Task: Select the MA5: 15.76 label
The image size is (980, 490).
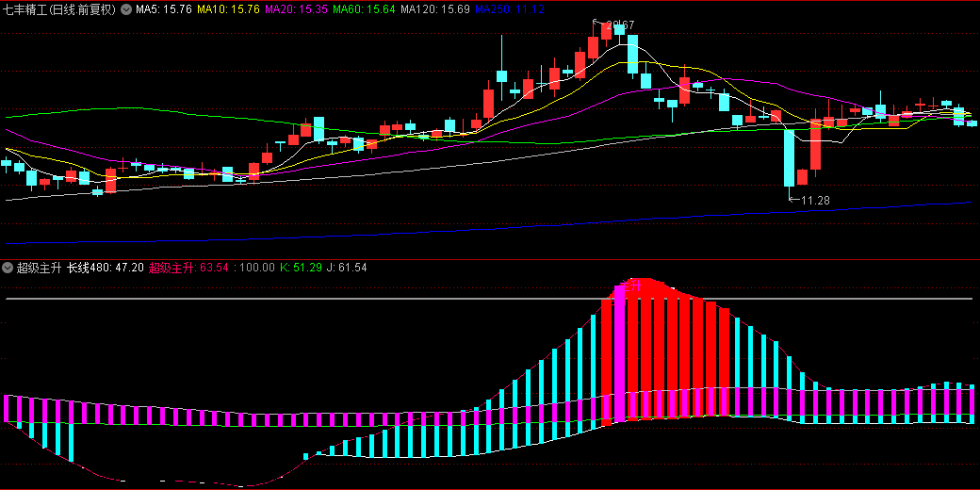Action: coord(163,10)
